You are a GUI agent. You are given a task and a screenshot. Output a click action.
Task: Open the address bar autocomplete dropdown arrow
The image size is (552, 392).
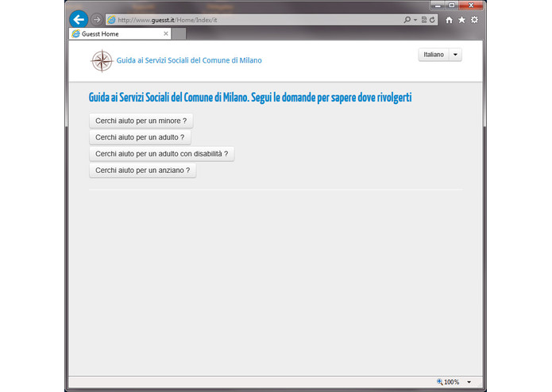click(x=415, y=20)
